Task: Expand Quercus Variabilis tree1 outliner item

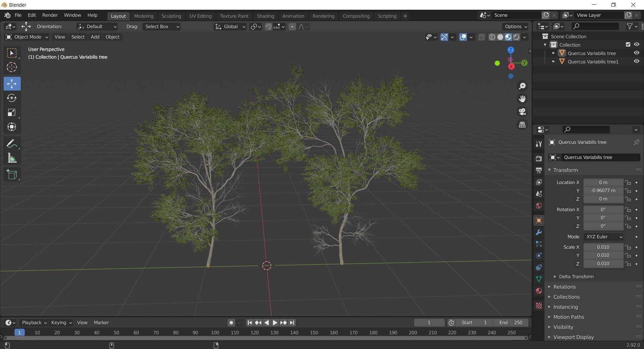Action: 553,61
